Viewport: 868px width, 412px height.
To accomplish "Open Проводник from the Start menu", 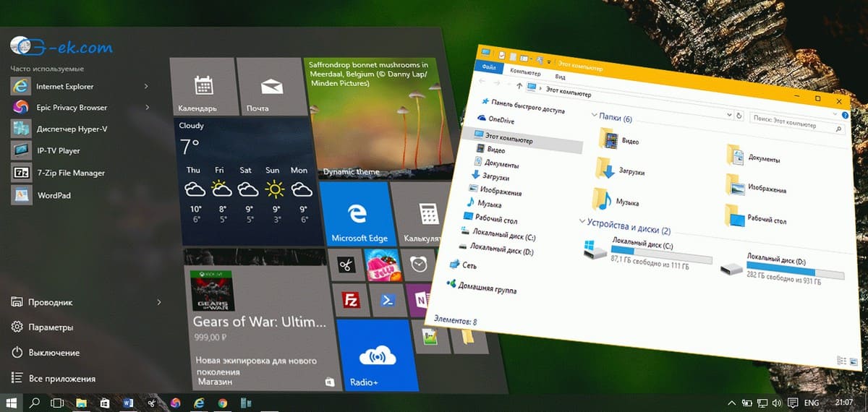I will (42, 302).
